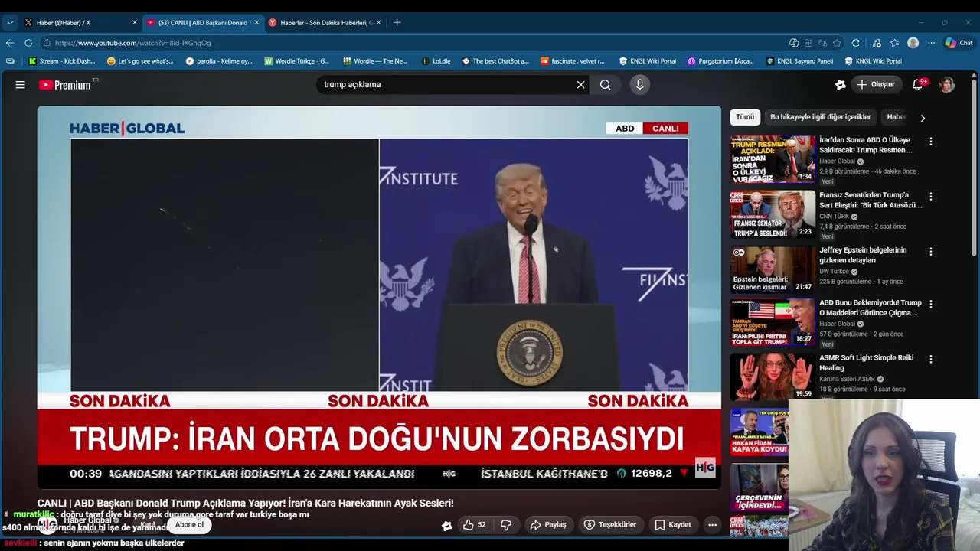
Task: Open Edge settings and more menu
Action: pos(931,43)
